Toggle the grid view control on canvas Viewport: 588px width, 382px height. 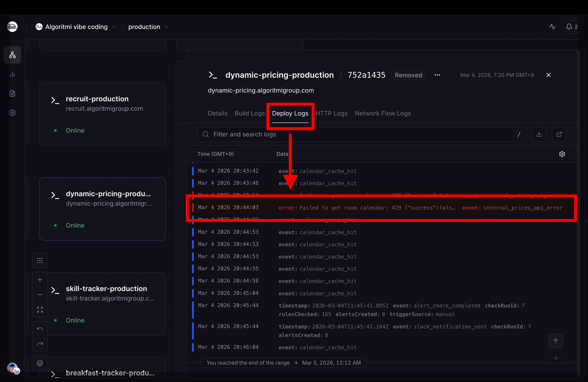click(40, 260)
